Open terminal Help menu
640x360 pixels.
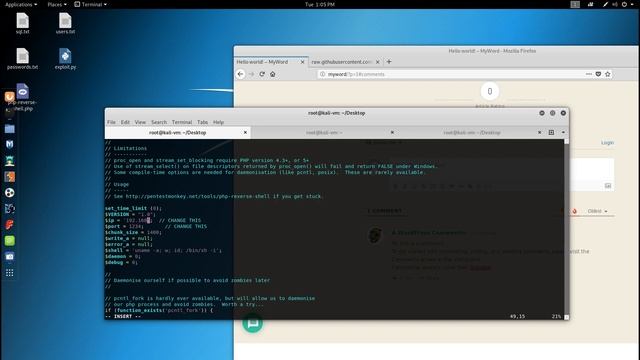coord(218,122)
